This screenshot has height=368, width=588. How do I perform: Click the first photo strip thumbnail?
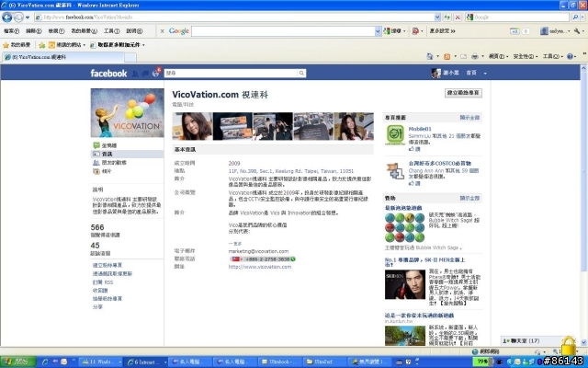tap(192, 127)
